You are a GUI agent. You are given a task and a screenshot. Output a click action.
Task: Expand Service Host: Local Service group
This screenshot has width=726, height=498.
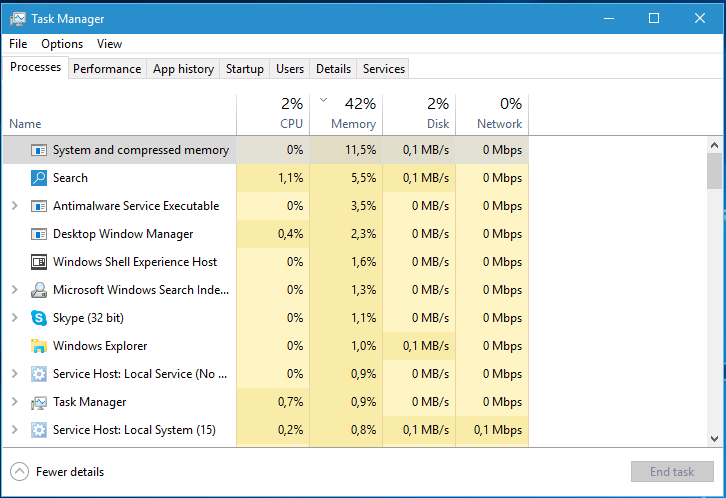pos(14,374)
